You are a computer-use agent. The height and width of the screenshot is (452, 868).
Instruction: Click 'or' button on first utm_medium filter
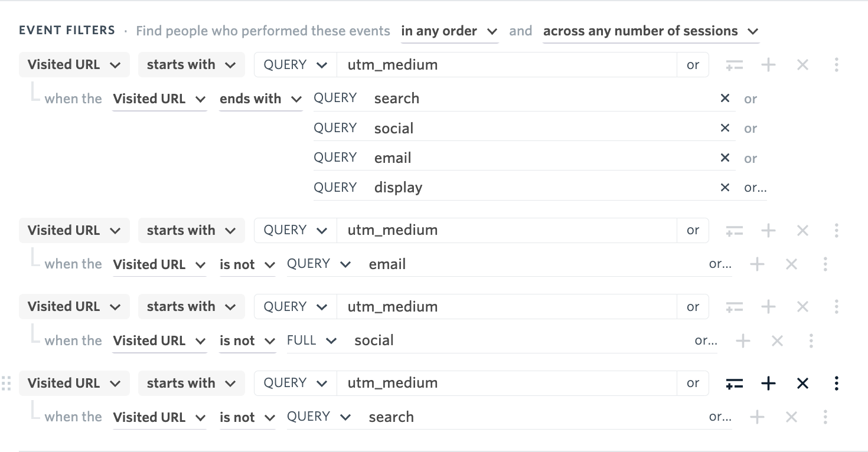click(x=693, y=65)
